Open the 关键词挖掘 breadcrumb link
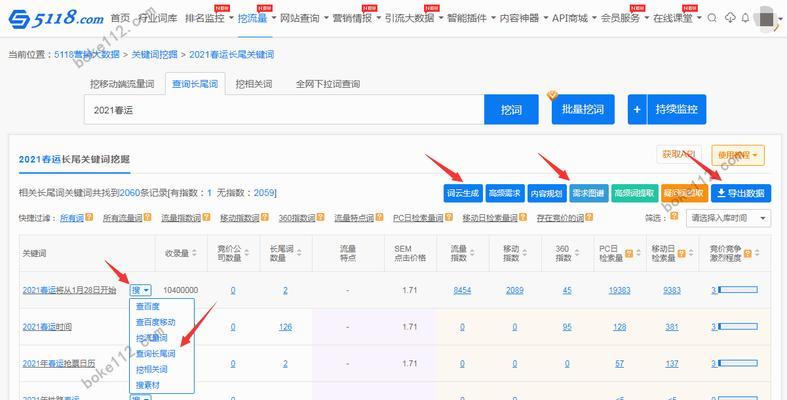Screen dimensions: 787x400 [x=154, y=55]
